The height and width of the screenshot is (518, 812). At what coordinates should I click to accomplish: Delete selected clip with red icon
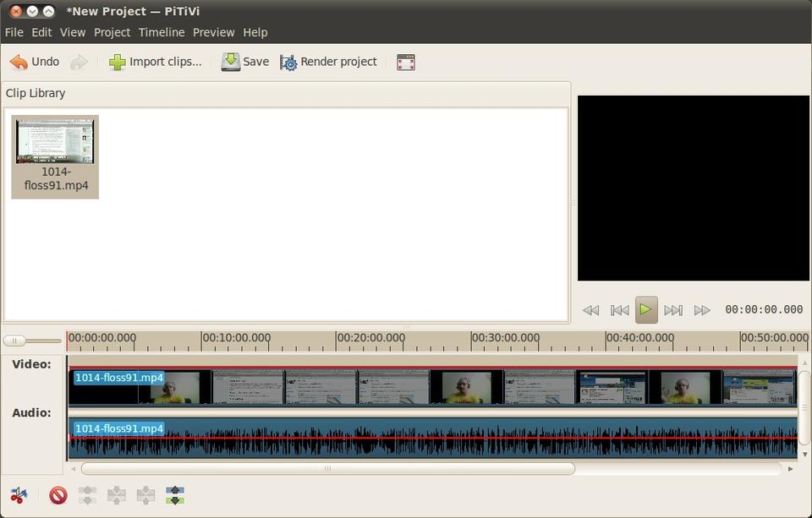(58, 495)
